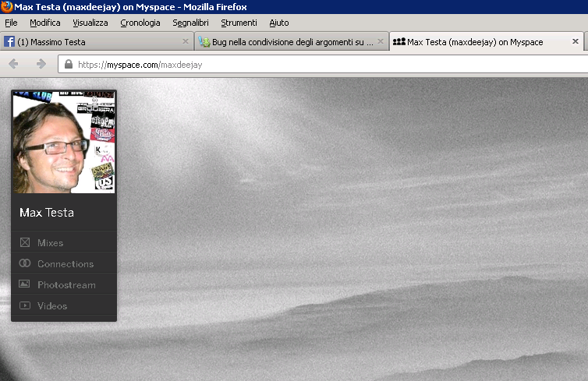The height and width of the screenshot is (381, 588).
Task: Open Max Testa's profile picture
Action: (x=64, y=143)
